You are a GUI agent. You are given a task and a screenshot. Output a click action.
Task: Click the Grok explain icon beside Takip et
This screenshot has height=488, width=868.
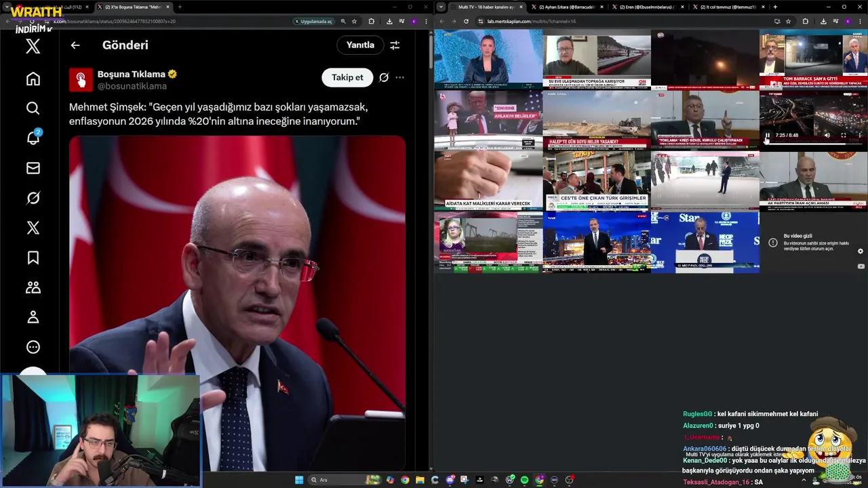pyautogui.click(x=384, y=77)
